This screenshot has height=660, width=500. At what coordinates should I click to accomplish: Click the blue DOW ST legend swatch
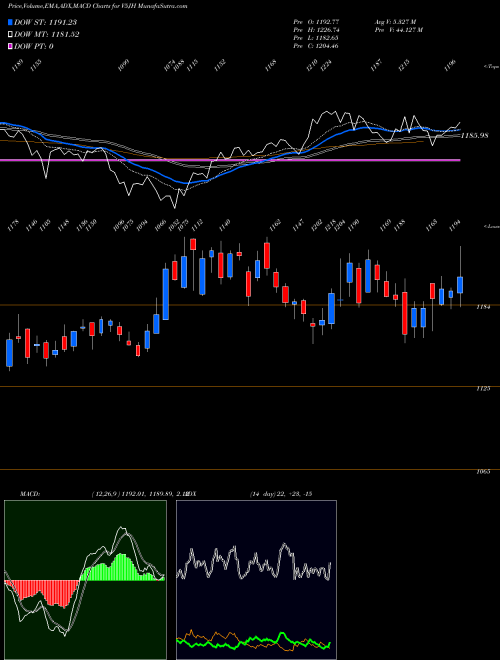click(11, 22)
